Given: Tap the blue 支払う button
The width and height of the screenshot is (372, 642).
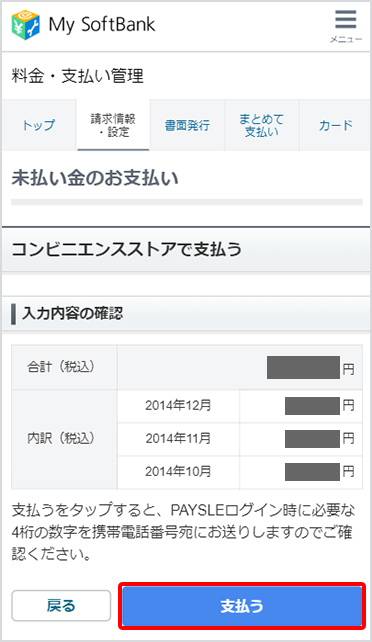Looking at the screenshot, I should 242,606.
